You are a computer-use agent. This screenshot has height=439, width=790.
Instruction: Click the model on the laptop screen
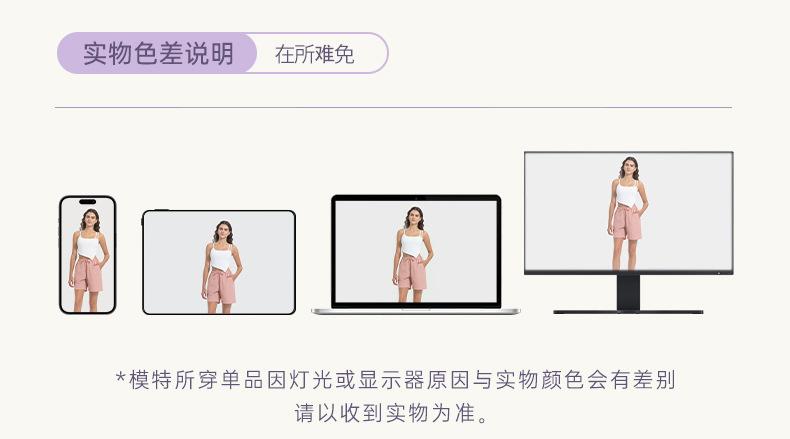pos(413,255)
